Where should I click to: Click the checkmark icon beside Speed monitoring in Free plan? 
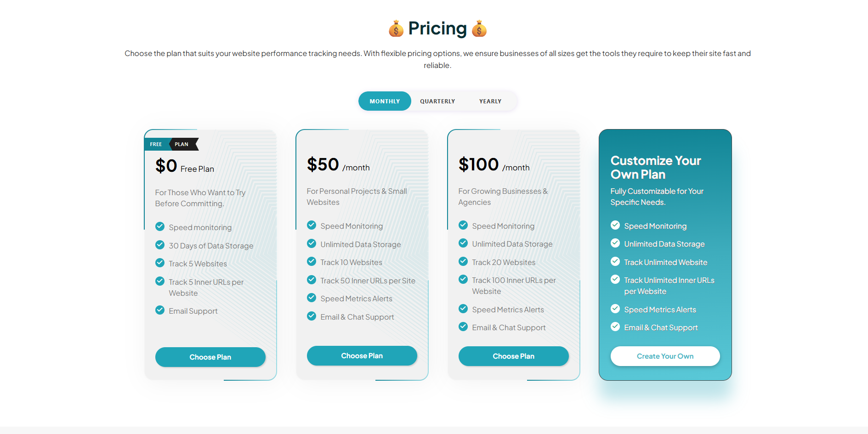(160, 226)
